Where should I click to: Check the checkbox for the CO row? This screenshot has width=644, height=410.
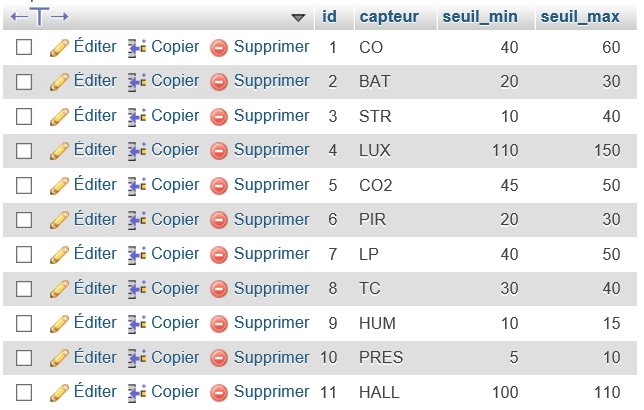25,47
